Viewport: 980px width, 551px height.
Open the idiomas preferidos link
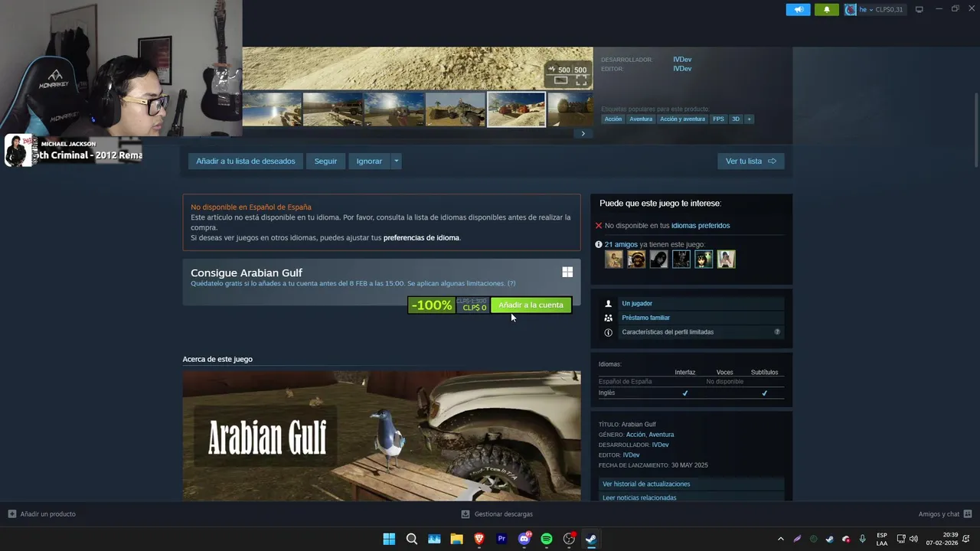point(701,226)
